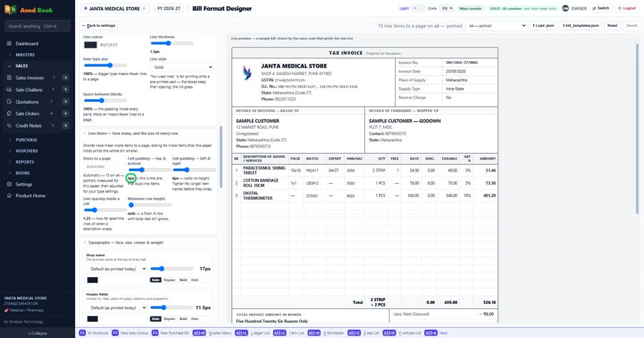644x338 pixels.
Task: Expand the MASTERS sidebar group
Action: click(37, 54)
